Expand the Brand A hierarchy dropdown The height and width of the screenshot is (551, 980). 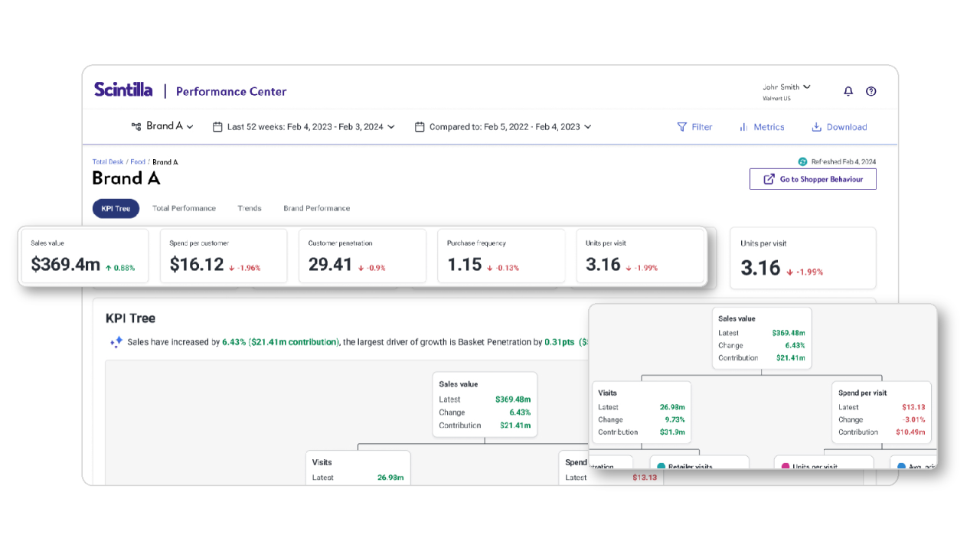pos(162,126)
